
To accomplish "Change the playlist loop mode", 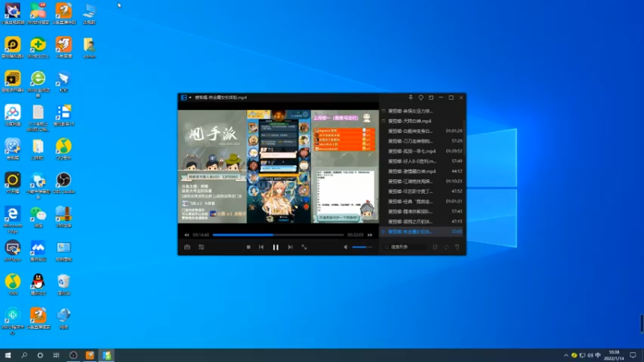I will tap(446, 247).
